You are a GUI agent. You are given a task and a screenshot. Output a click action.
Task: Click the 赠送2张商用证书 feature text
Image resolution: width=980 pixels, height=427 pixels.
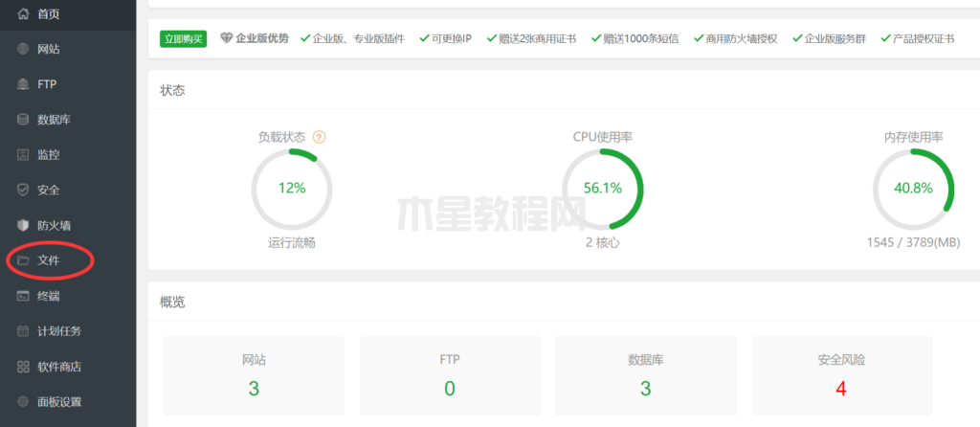point(538,38)
